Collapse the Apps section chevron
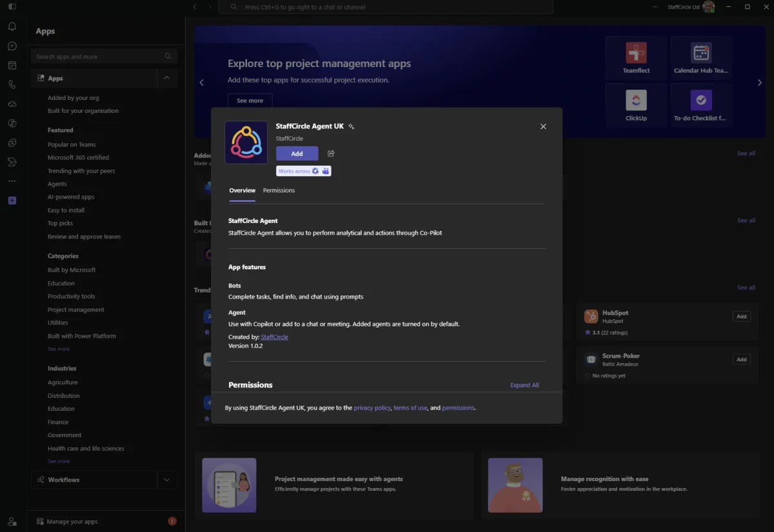Viewport: 774px width, 532px height. point(166,78)
